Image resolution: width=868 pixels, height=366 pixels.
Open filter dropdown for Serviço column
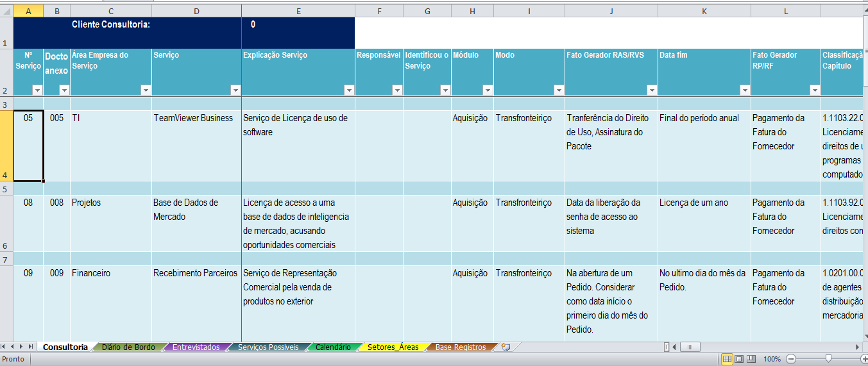(234, 90)
